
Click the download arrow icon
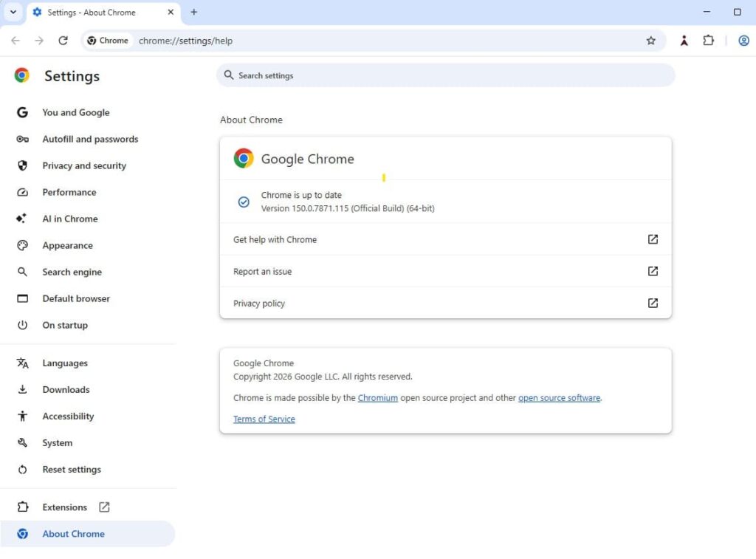coord(22,389)
